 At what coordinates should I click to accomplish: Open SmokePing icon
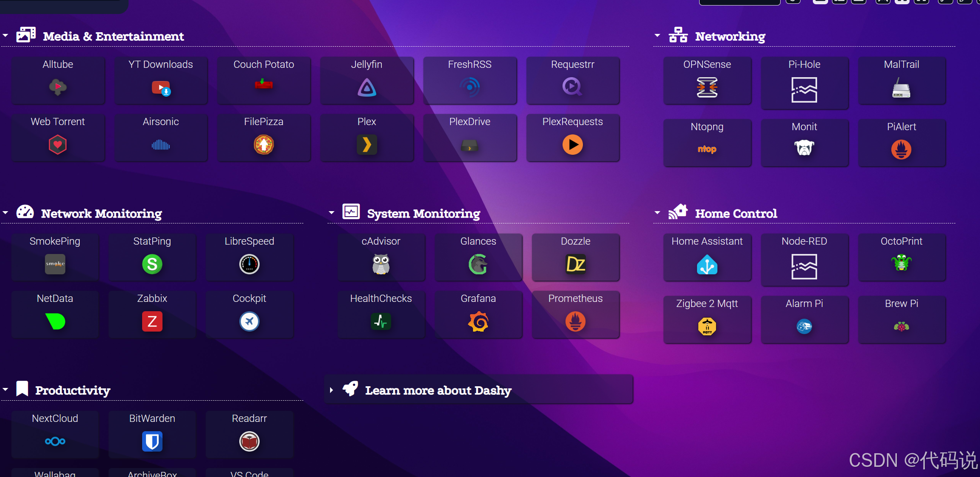click(55, 264)
